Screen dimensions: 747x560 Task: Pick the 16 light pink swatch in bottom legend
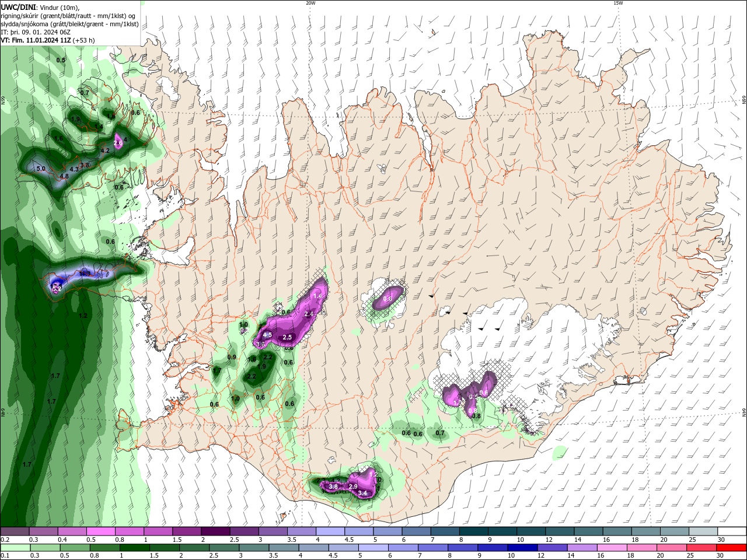(x=612, y=548)
